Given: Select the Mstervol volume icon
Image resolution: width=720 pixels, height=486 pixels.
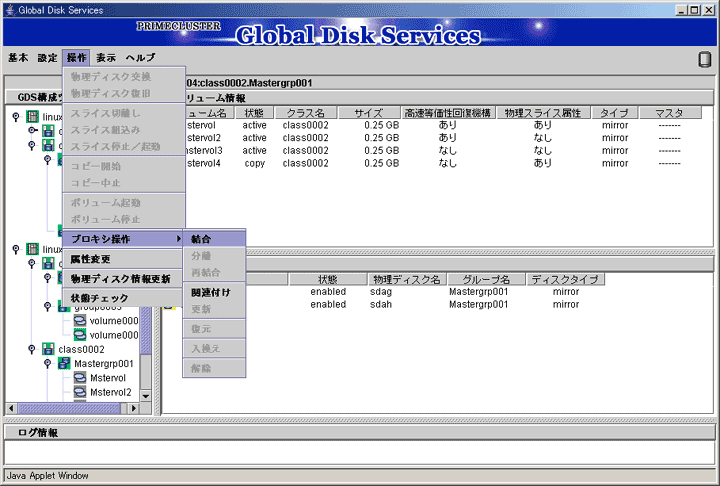Looking at the screenshot, I should tap(80, 378).
